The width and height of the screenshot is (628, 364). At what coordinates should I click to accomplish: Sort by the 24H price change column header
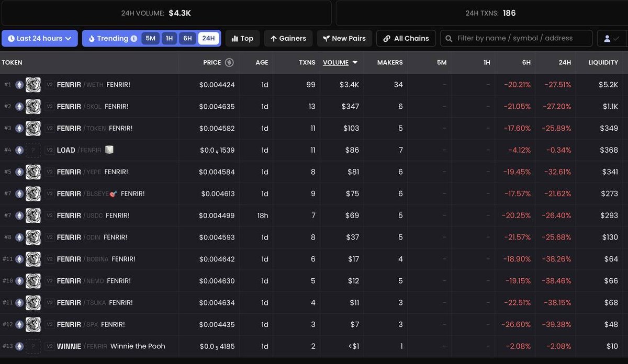pyautogui.click(x=565, y=62)
